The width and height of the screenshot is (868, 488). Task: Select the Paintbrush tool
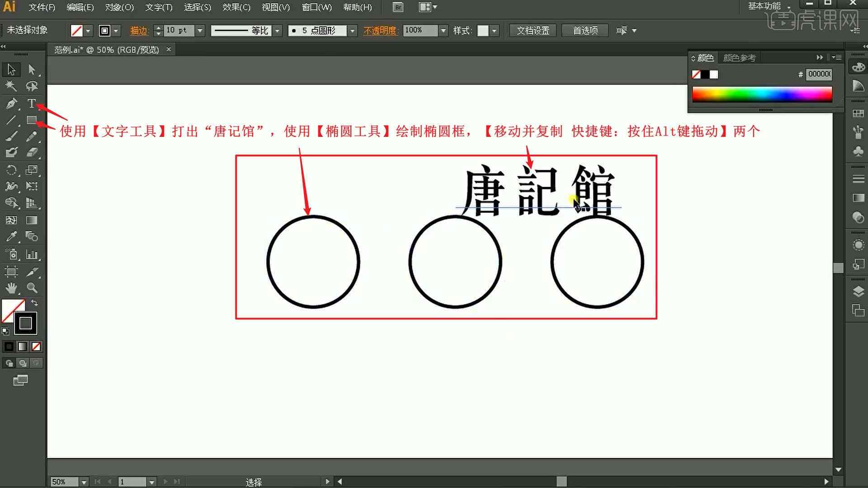[11, 136]
